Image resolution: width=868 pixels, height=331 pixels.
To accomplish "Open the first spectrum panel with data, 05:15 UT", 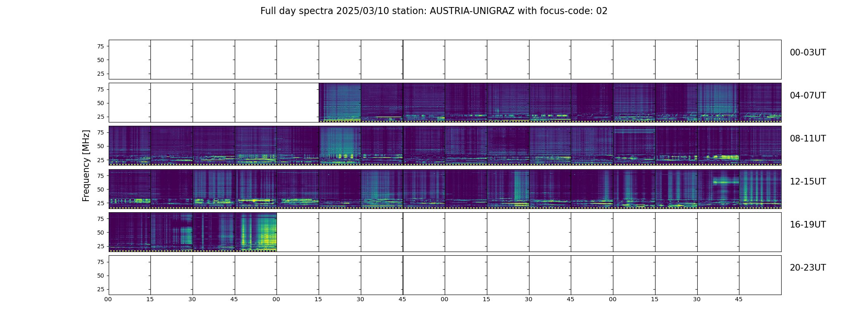I will coord(340,103).
